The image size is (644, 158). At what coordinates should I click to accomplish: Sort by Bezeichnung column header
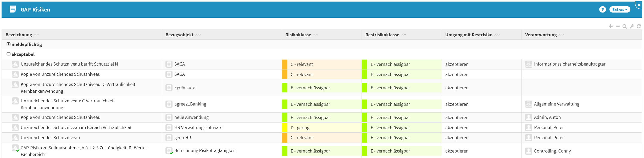click(x=19, y=35)
